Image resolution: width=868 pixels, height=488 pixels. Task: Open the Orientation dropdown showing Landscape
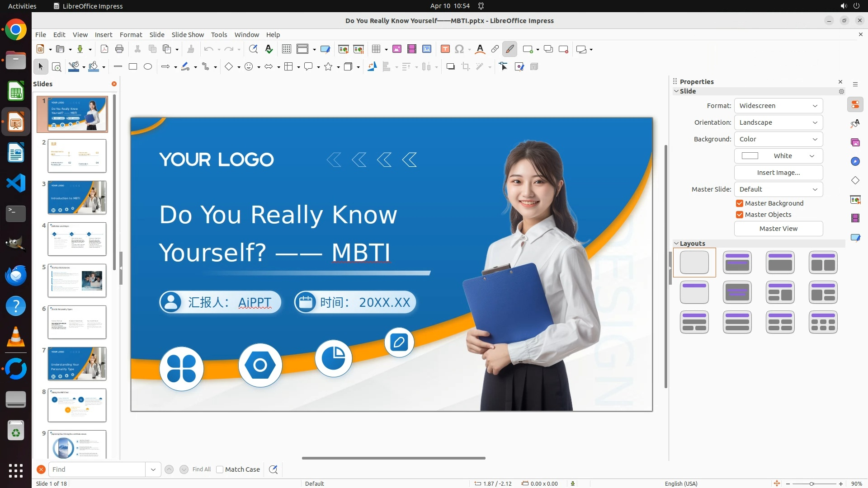tap(778, 122)
